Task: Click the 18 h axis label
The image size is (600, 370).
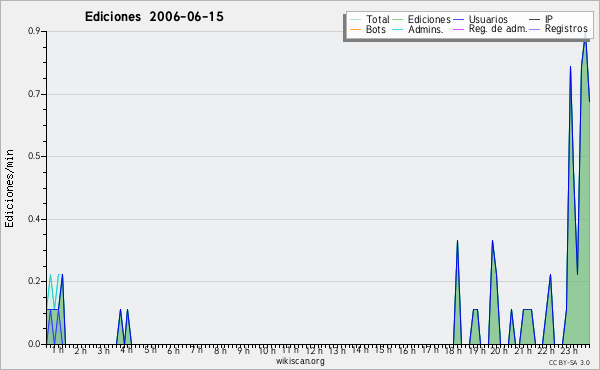Action: pos(453,350)
